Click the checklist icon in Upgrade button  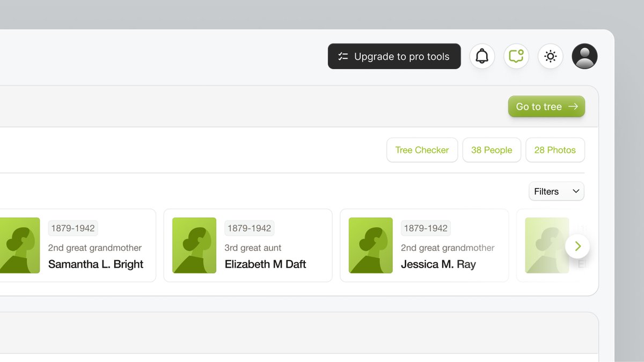click(343, 56)
